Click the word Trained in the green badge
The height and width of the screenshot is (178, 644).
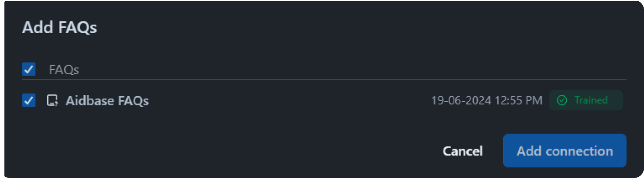click(x=591, y=100)
